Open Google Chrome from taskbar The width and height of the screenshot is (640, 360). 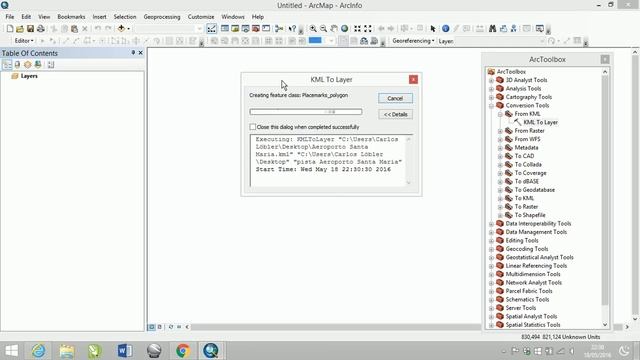[183, 351]
